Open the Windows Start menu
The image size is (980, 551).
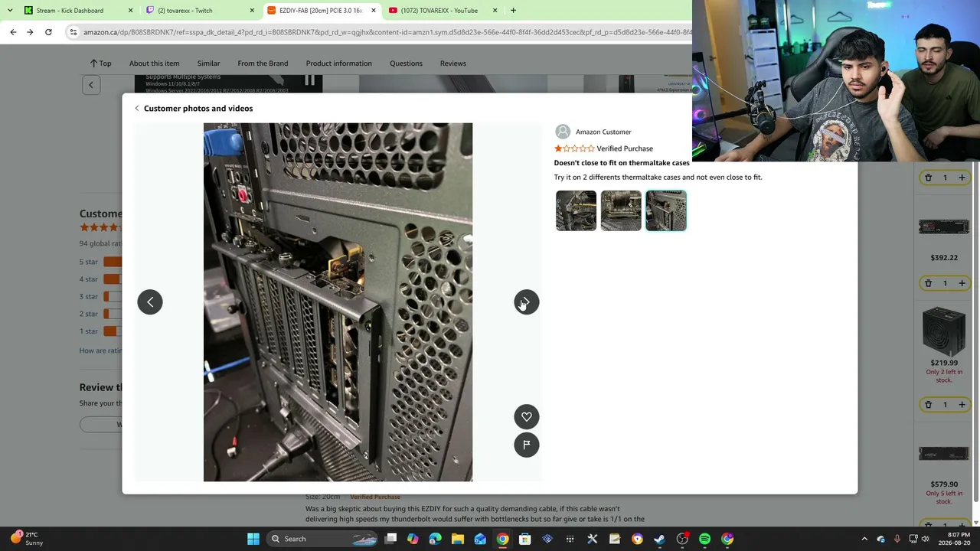click(x=253, y=539)
